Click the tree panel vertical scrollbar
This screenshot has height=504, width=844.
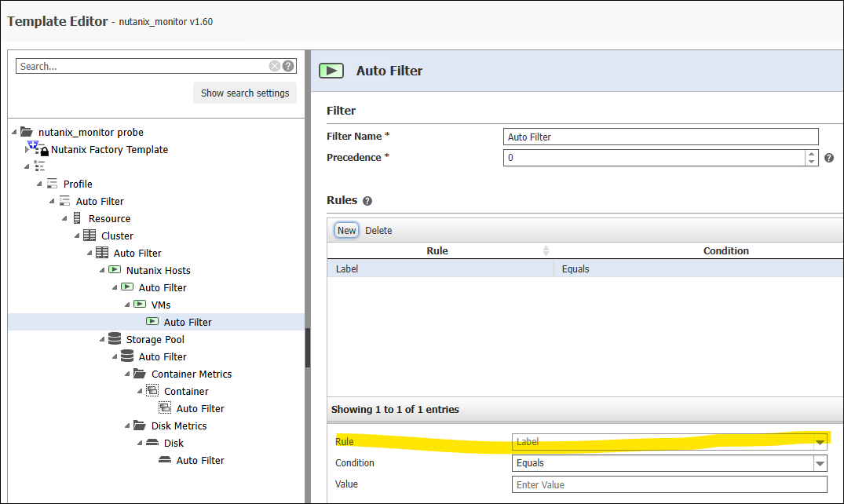point(308,347)
